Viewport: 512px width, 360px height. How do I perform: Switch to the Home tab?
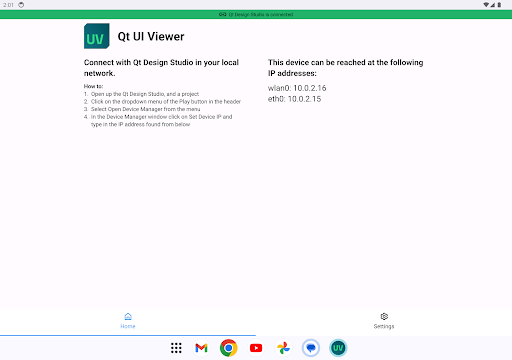click(128, 321)
